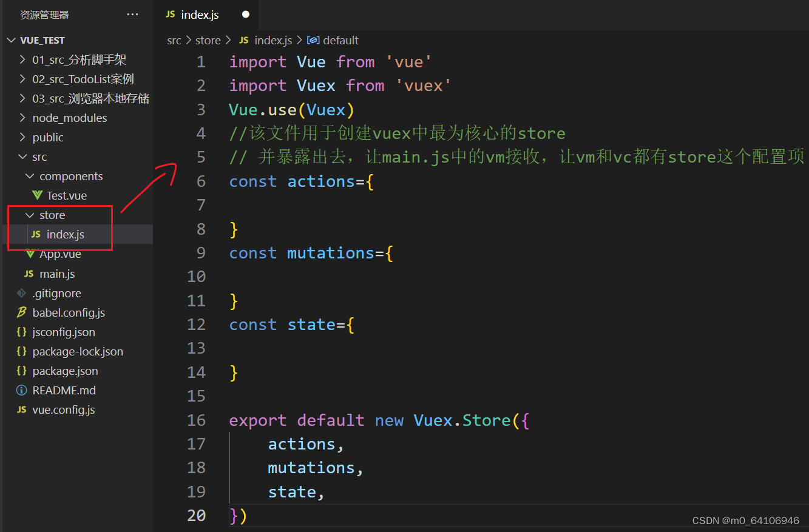Switch to the index.js editor tab

click(x=200, y=14)
